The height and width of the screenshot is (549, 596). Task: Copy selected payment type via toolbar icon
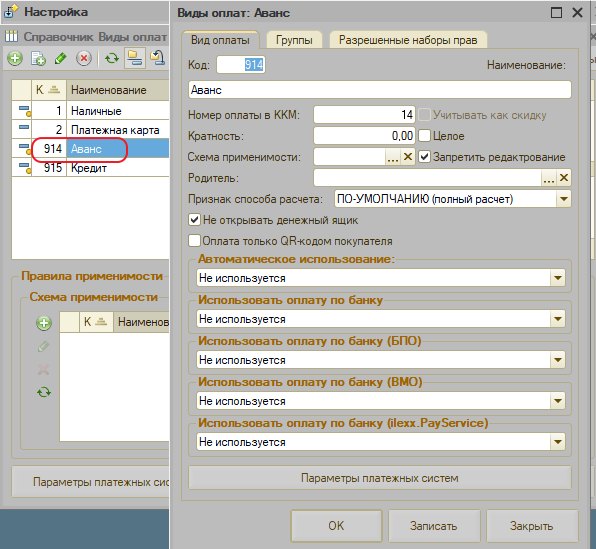pyautogui.click(x=38, y=59)
